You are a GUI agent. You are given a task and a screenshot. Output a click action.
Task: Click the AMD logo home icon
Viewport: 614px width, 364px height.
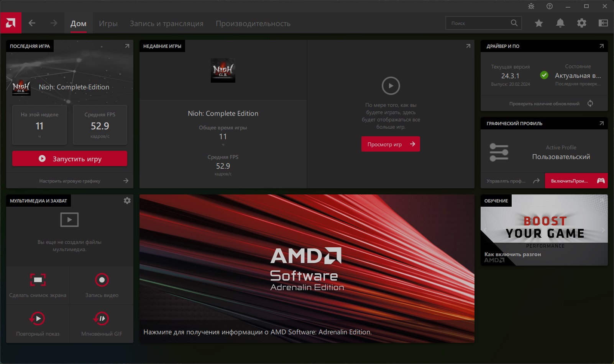[11, 23]
